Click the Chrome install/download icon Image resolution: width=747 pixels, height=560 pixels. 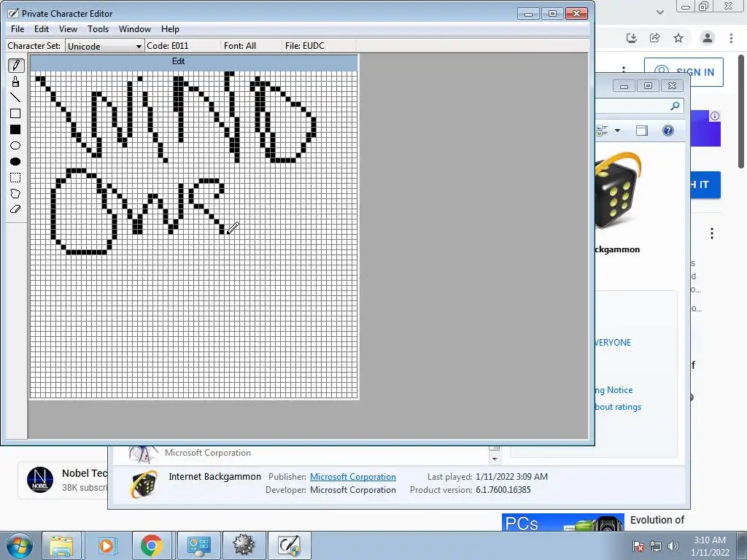(x=632, y=38)
